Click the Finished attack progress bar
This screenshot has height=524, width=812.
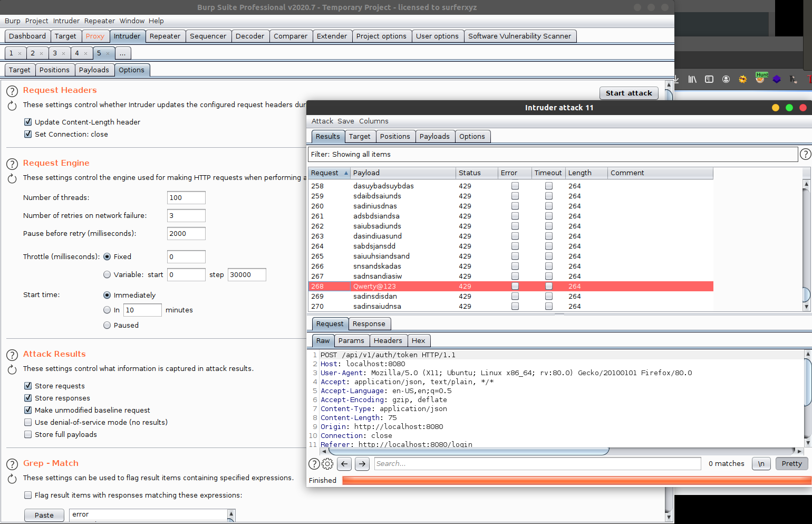point(577,480)
